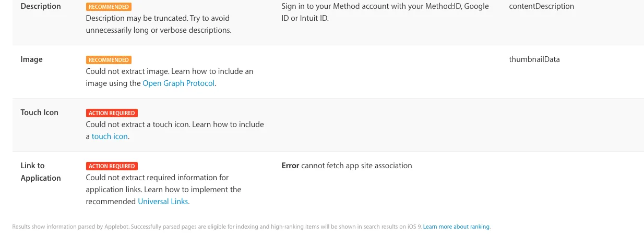Viewport: 644px width, 238px height.
Task: Follow the blue 'touch icon' link
Action: click(110, 136)
